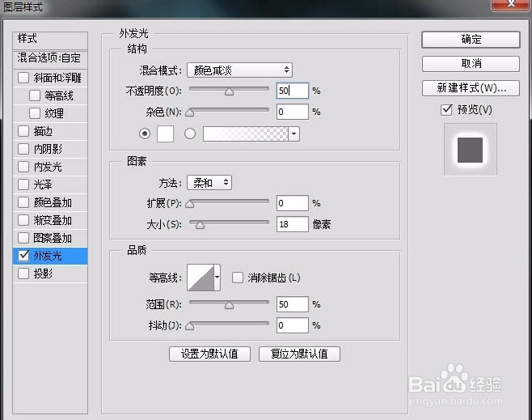Image resolution: width=532 pixels, height=420 pixels.
Task: Tick the 内发光 checkbox
Action: (x=23, y=167)
